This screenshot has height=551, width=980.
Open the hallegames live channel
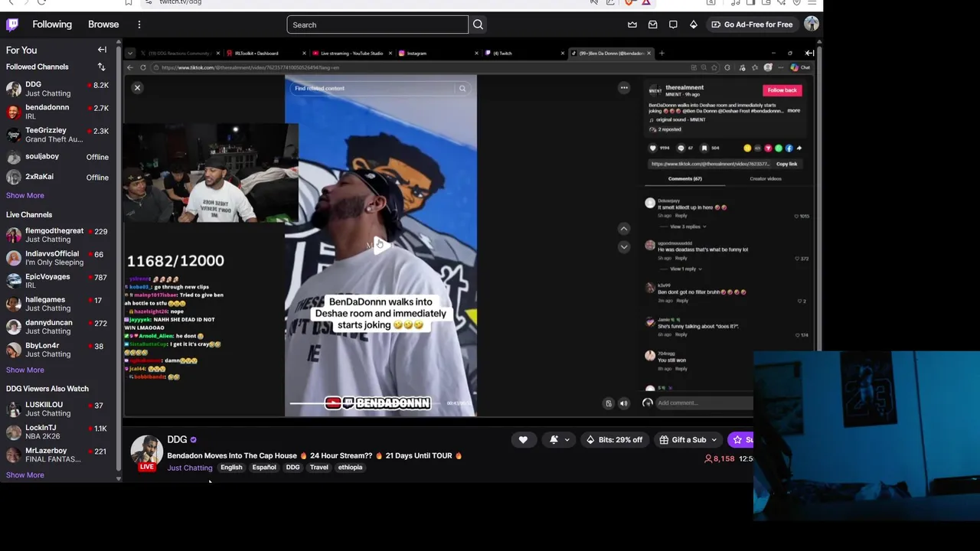(59, 304)
